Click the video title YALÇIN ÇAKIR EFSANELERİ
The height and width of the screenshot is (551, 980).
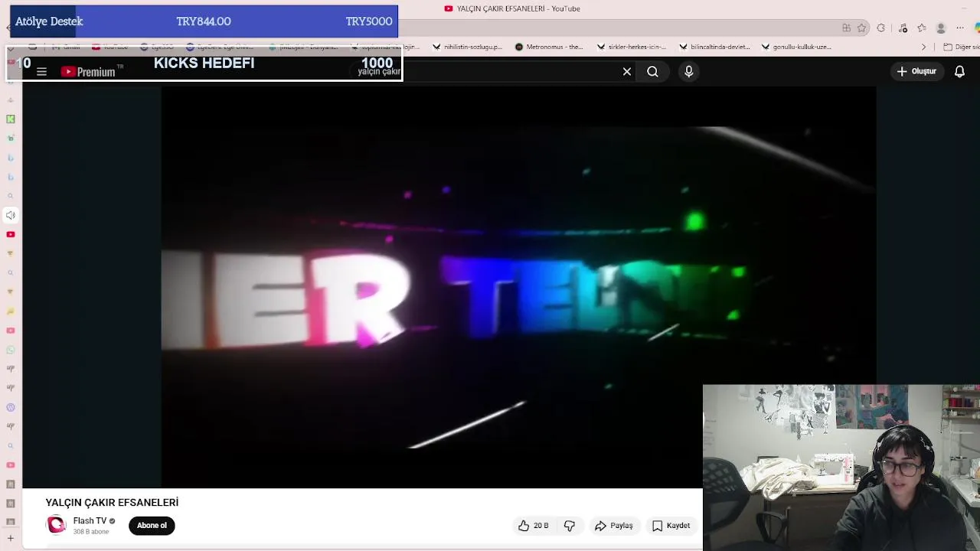(x=112, y=503)
